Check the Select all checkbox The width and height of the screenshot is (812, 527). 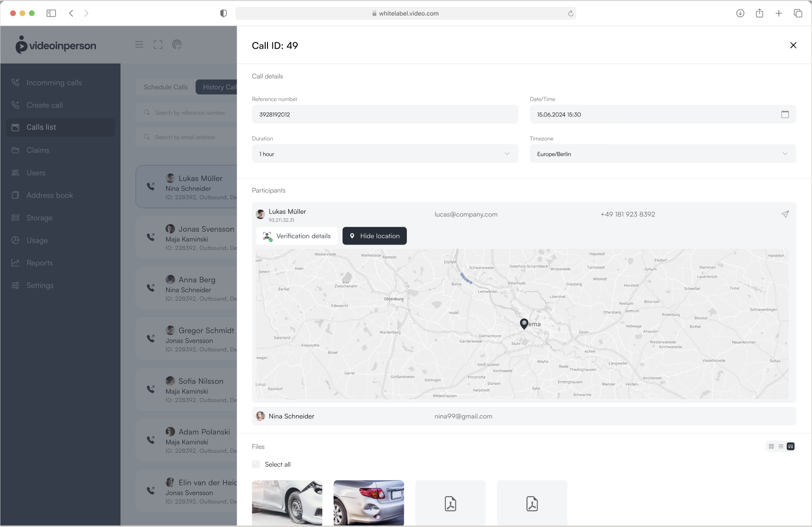click(x=256, y=465)
